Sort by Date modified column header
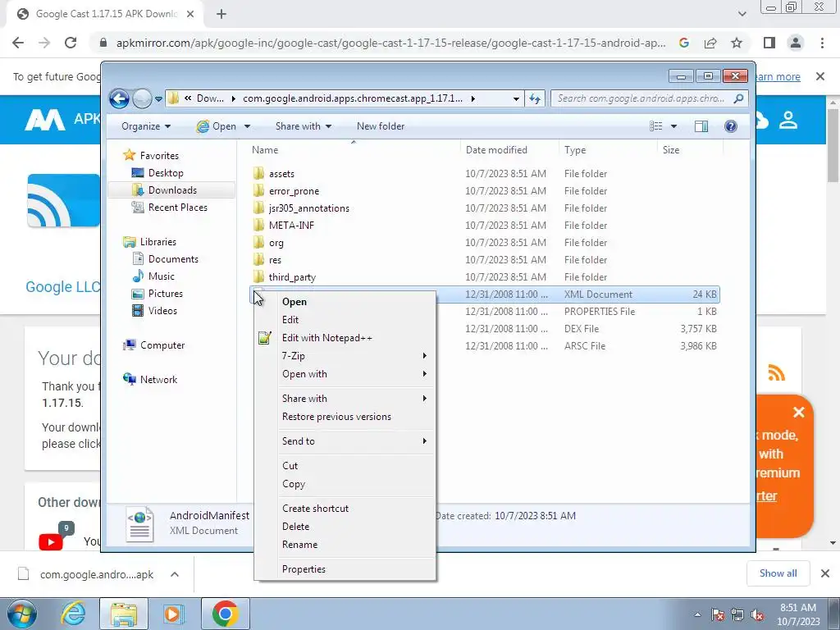This screenshot has width=840, height=630. (496, 150)
